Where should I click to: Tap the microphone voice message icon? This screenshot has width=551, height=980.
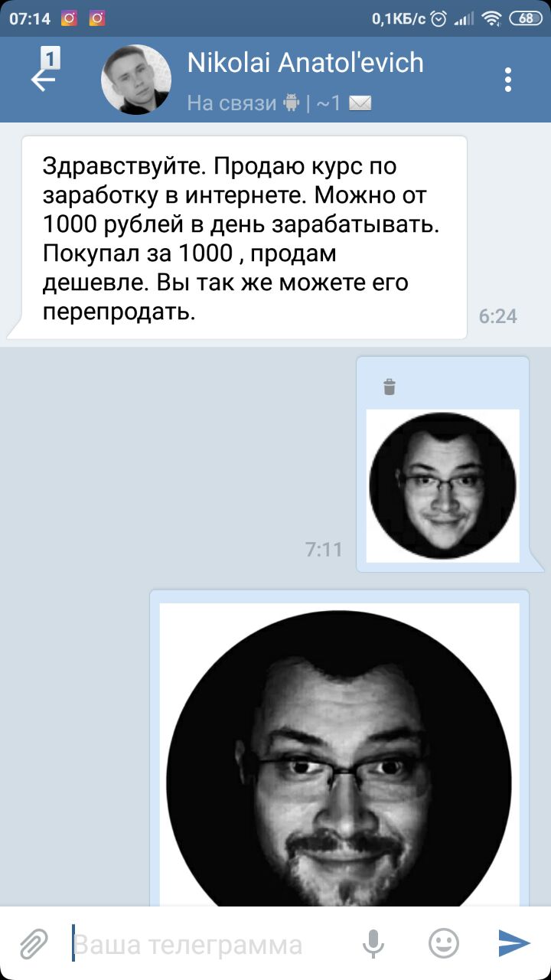coord(373,944)
